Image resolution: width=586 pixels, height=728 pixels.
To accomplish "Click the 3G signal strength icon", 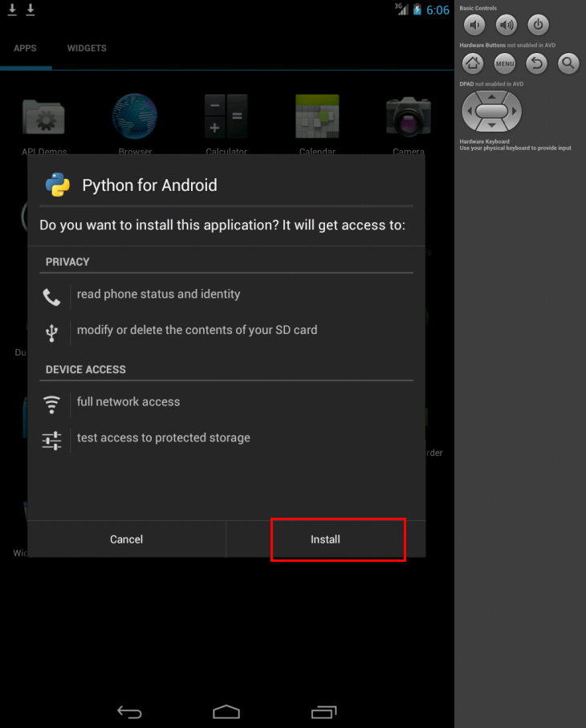I will click(x=401, y=10).
